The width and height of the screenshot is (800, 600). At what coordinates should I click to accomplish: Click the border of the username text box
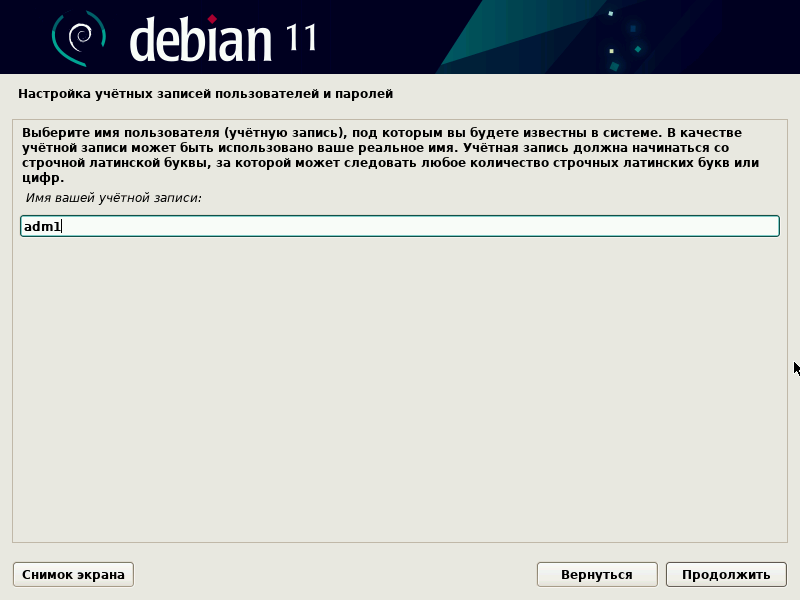click(400, 215)
